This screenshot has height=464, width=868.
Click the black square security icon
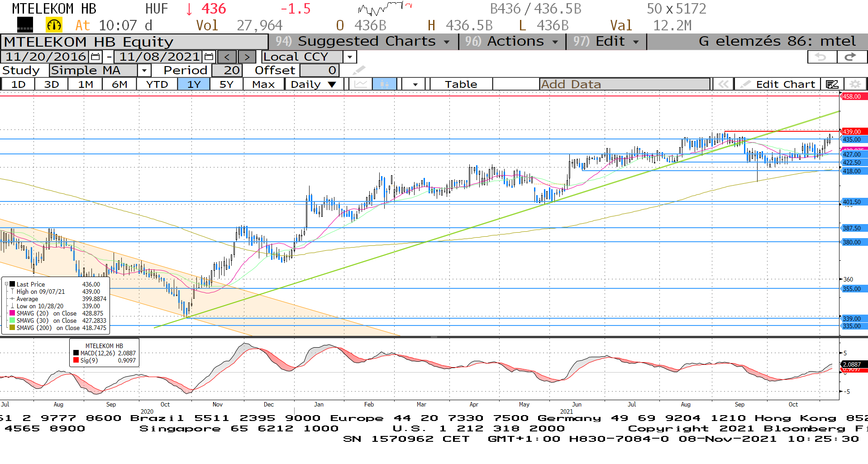point(25,25)
